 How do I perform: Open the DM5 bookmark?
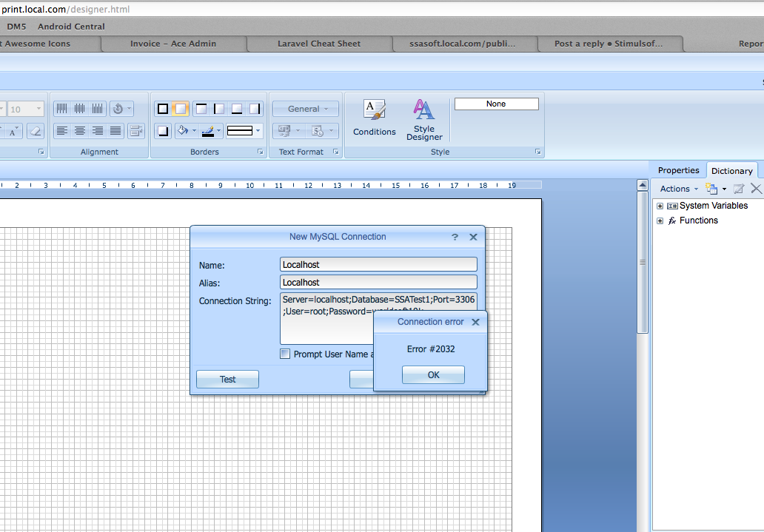pos(16,27)
